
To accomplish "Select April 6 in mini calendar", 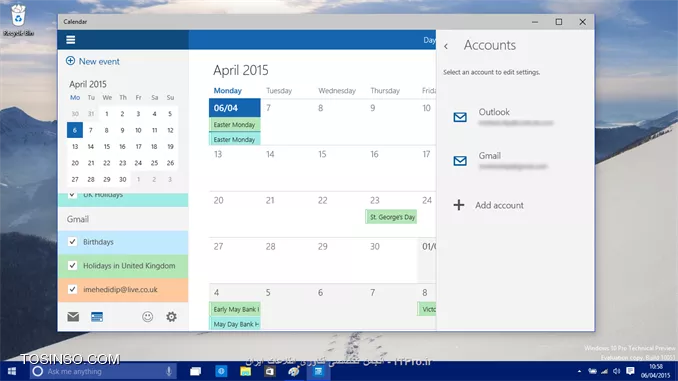I will pos(75,130).
